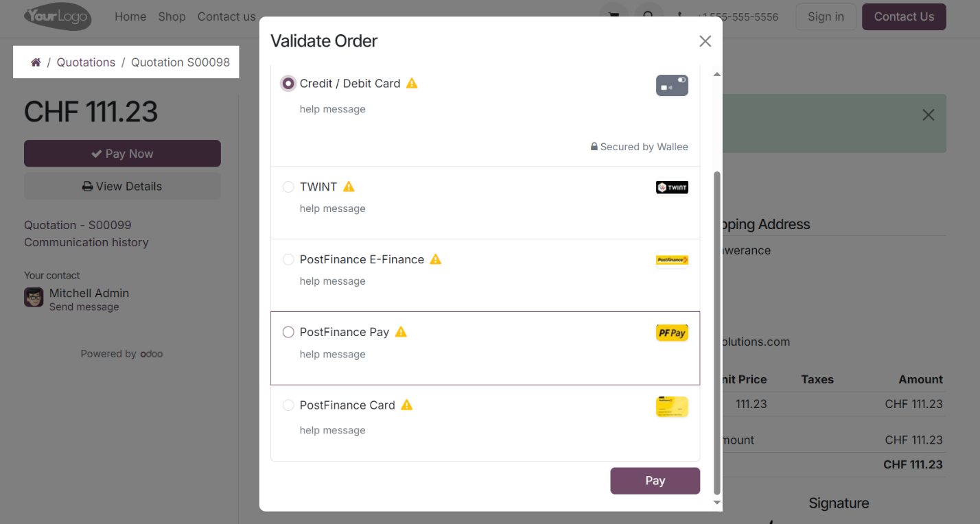Select the PostFinance Pay radio button
The image size is (980, 524).
click(x=288, y=332)
